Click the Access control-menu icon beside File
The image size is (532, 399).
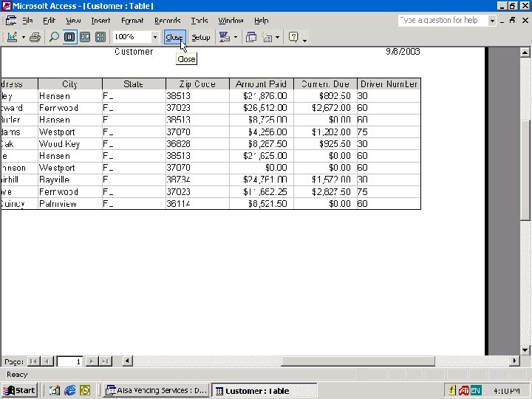tap(11, 21)
